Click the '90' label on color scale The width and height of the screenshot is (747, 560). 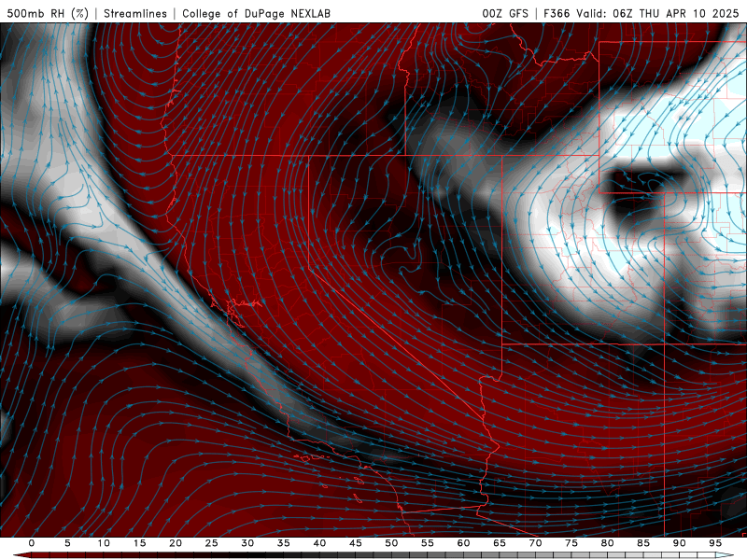click(x=680, y=543)
